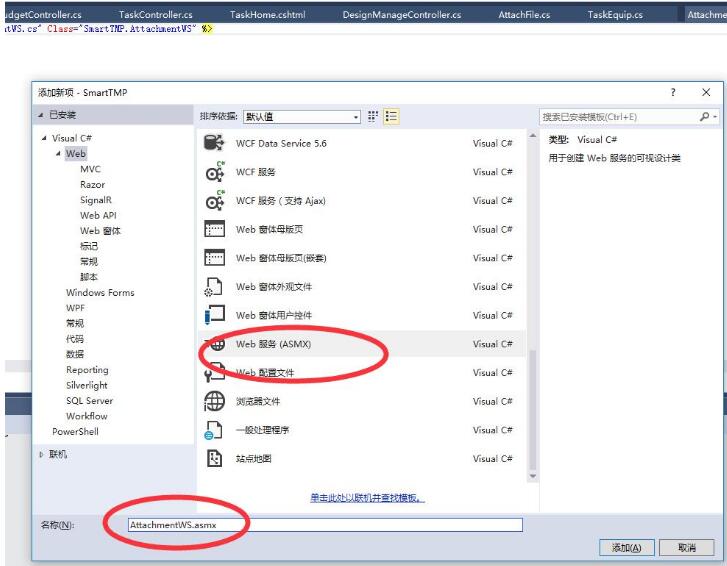Image resolution: width=727 pixels, height=566 pixels.
Task: Open the search options dropdown arrow
Action: pyautogui.click(x=715, y=117)
